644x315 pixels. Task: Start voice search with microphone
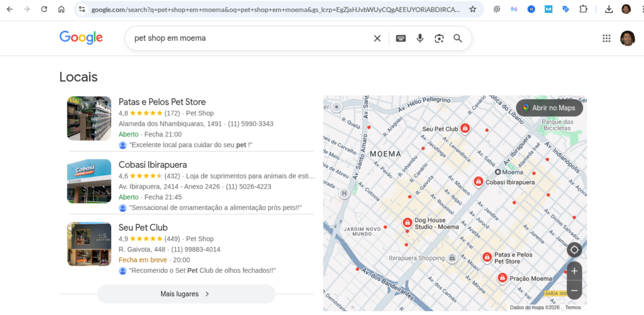coord(419,38)
